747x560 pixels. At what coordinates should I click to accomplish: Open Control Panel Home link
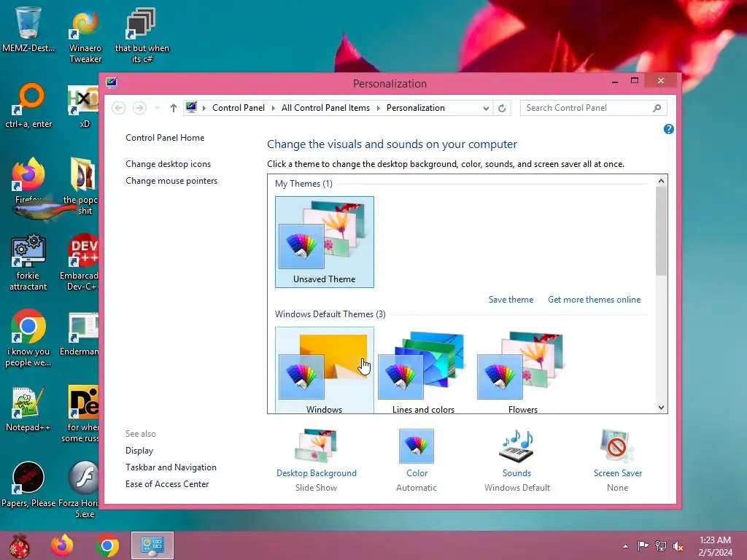[x=165, y=138]
